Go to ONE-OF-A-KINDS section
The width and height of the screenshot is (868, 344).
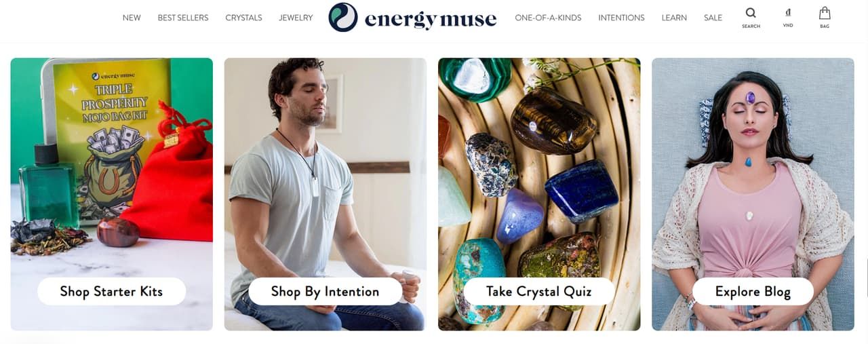[548, 18]
